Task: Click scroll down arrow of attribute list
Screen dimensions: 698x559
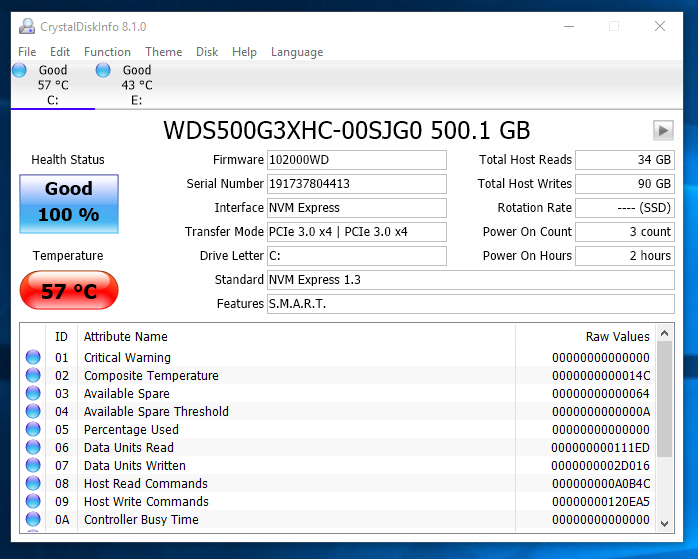Action: [665, 524]
